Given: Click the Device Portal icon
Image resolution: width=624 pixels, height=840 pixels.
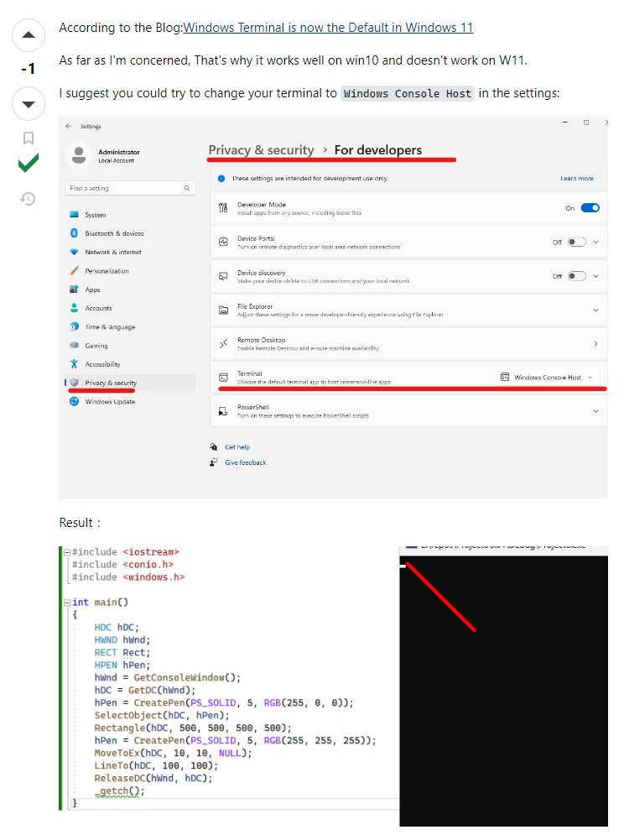Looking at the screenshot, I should (x=223, y=243).
